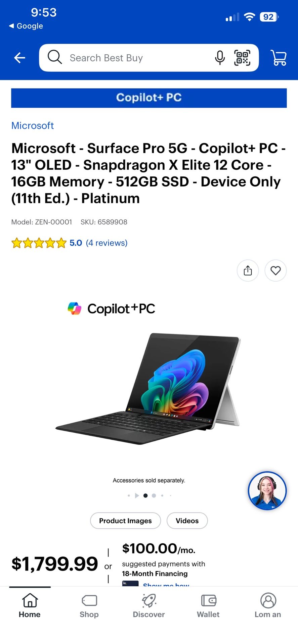Image resolution: width=298 pixels, height=644 pixels.
Task: Select the Product Images button
Action: [x=125, y=521]
